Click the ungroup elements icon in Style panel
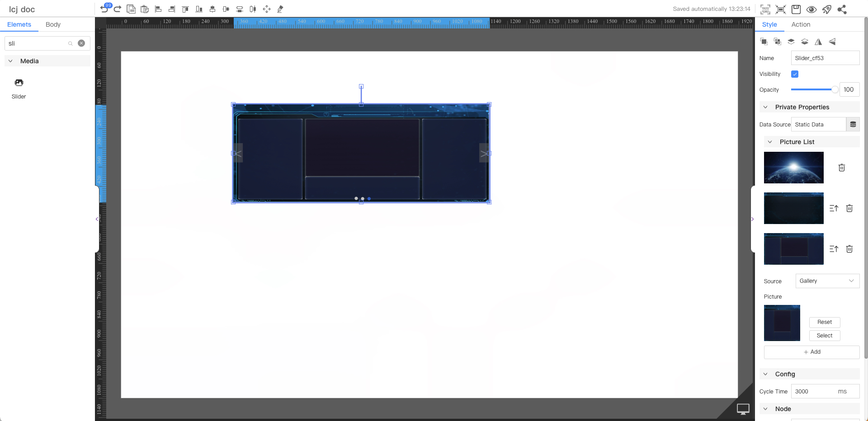The width and height of the screenshot is (868, 421). (778, 42)
